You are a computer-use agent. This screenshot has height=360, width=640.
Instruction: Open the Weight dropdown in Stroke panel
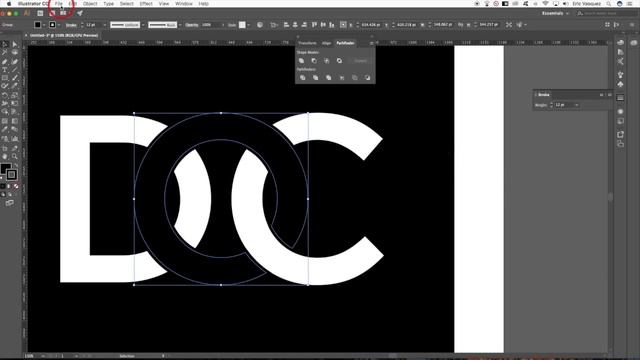(x=576, y=105)
